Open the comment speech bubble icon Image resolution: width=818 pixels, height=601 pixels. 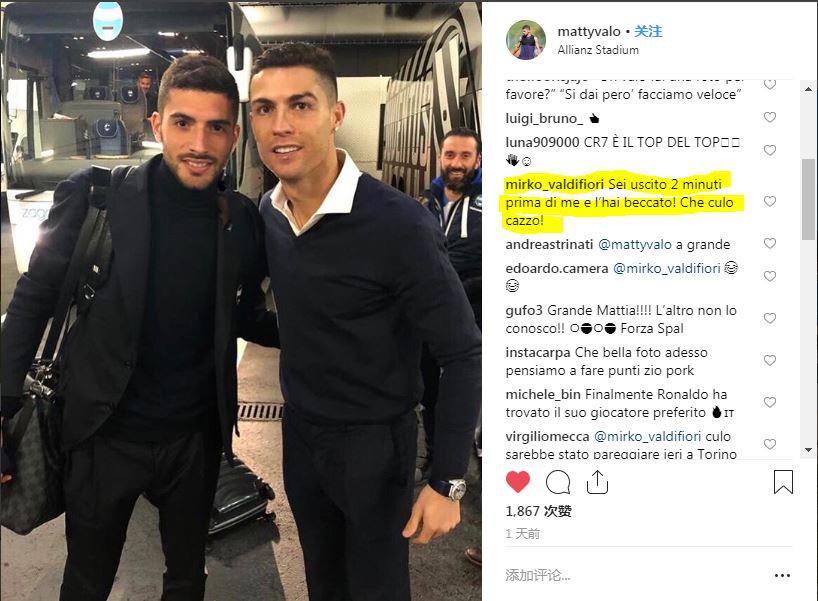coord(558,482)
